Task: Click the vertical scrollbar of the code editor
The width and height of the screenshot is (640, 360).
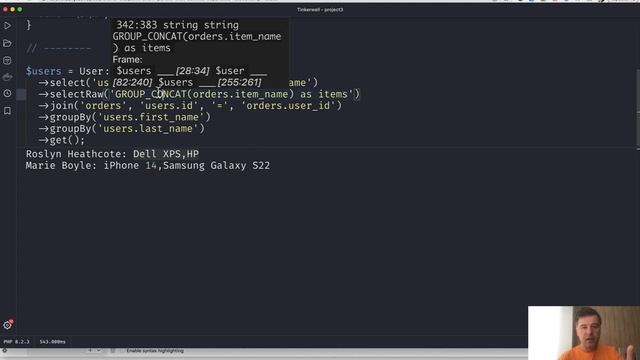Action: 638,109
